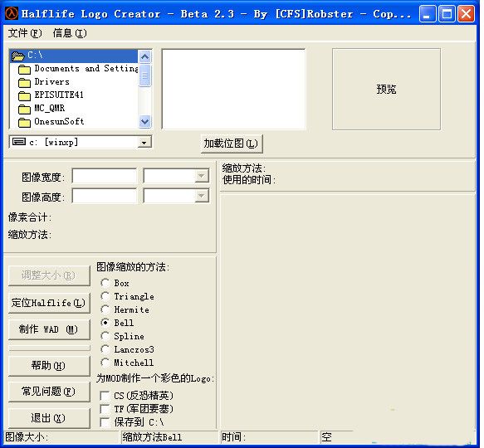Click the OnesunSoft folder icon
The height and width of the screenshot is (448, 484).
(x=24, y=123)
